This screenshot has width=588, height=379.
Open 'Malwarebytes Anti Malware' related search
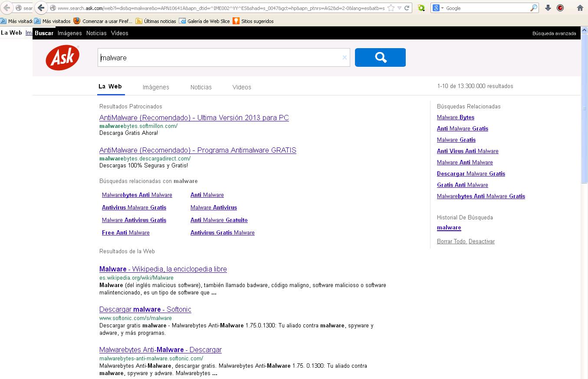click(137, 195)
